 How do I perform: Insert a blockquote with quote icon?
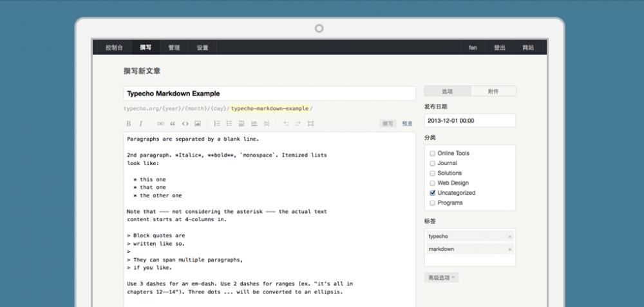(173, 123)
